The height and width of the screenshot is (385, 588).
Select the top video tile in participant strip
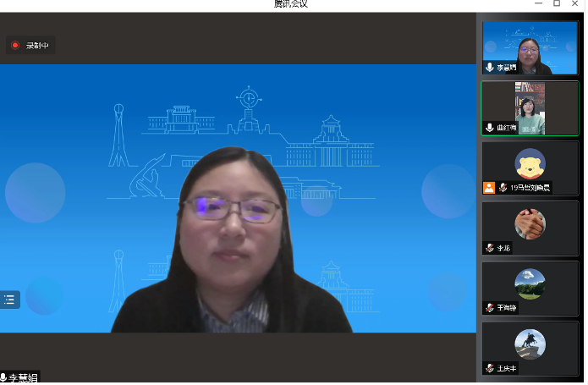click(530, 47)
